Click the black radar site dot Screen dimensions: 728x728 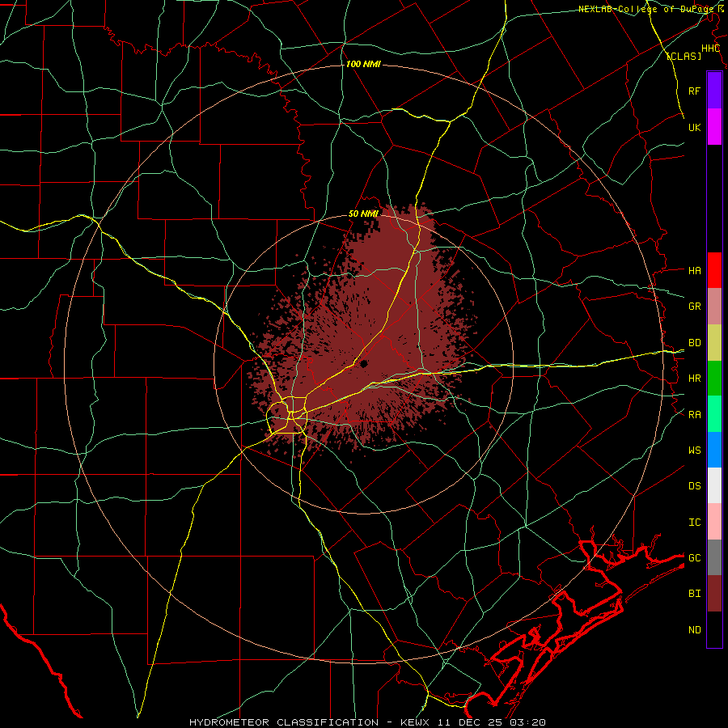point(364,363)
